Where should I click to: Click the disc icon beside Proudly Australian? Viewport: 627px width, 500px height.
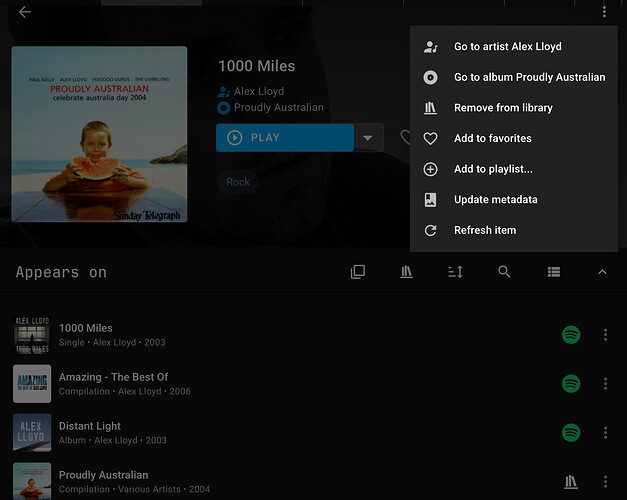[x=224, y=108]
